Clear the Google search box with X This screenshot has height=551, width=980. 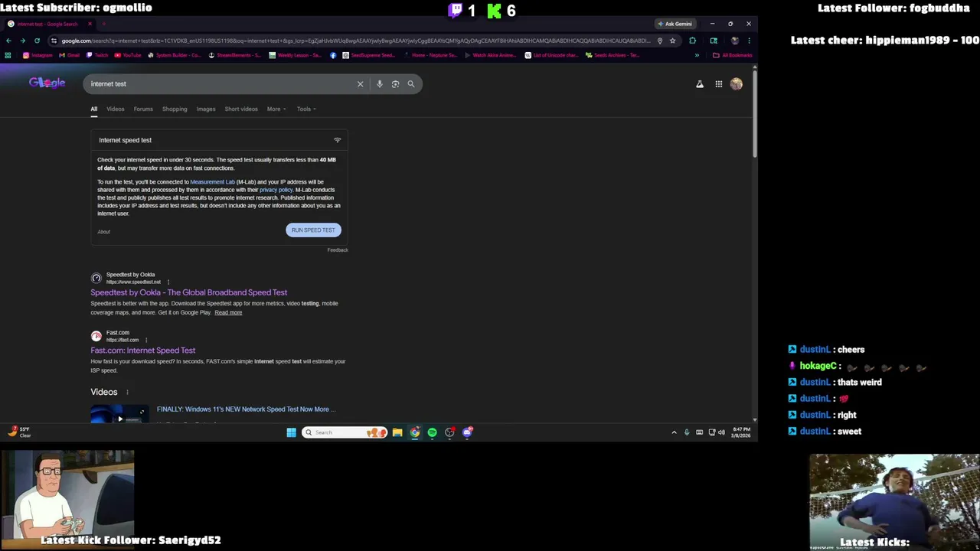click(360, 84)
